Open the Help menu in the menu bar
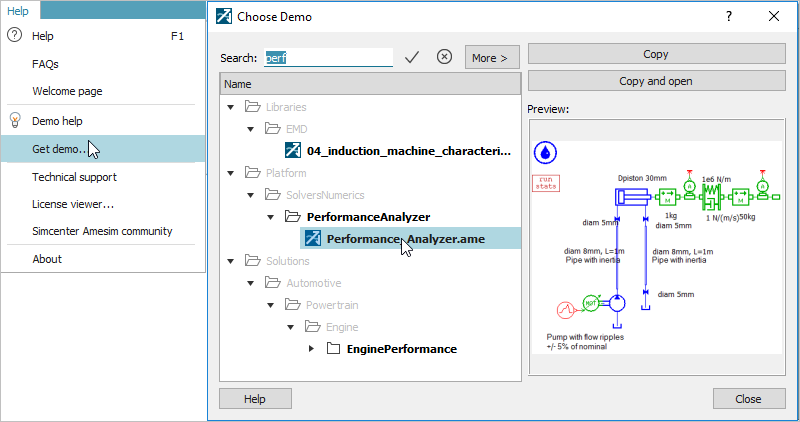This screenshot has height=422, width=800. [18, 11]
